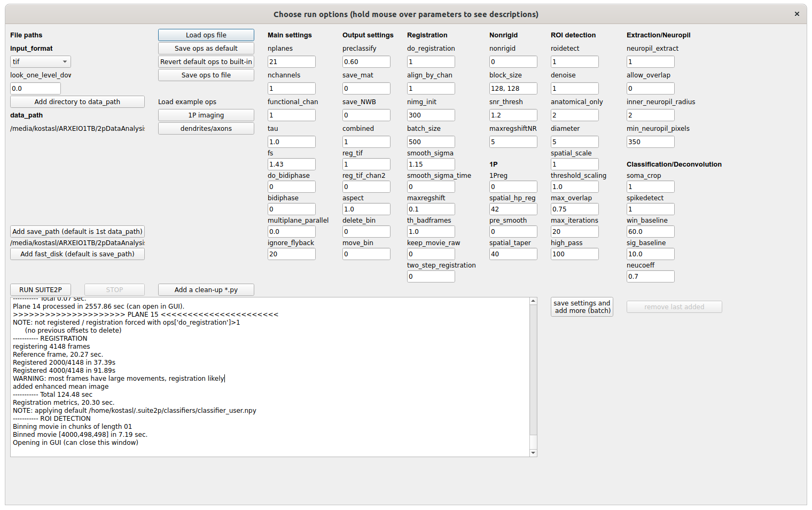Click Save ops as default
812x510 pixels.
206,48
